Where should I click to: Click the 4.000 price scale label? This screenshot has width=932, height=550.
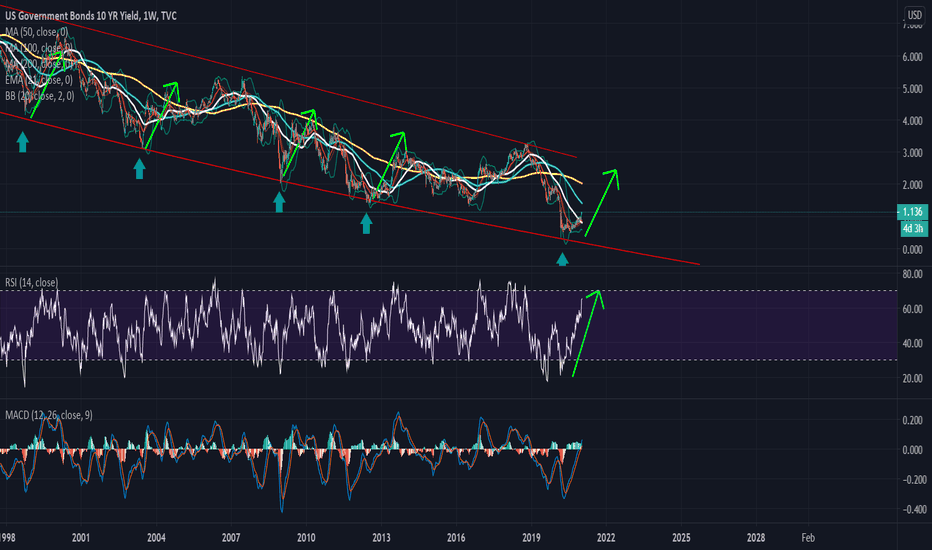point(912,121)
